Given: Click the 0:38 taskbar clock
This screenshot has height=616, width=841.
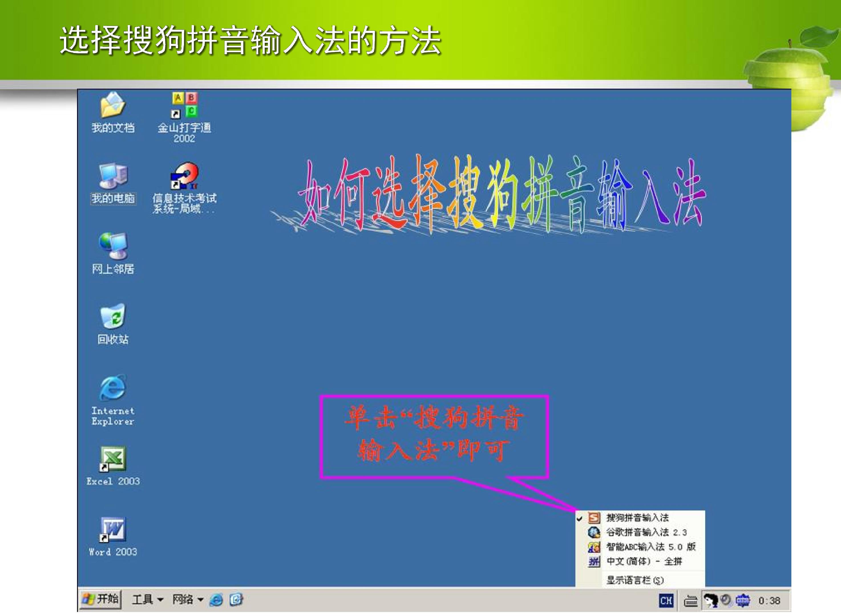Looking at the screenshot, I should (769, 601).
